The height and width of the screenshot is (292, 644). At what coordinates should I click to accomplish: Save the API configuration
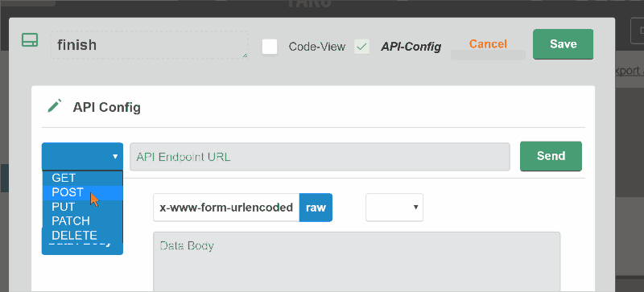[x=563, y=44]
